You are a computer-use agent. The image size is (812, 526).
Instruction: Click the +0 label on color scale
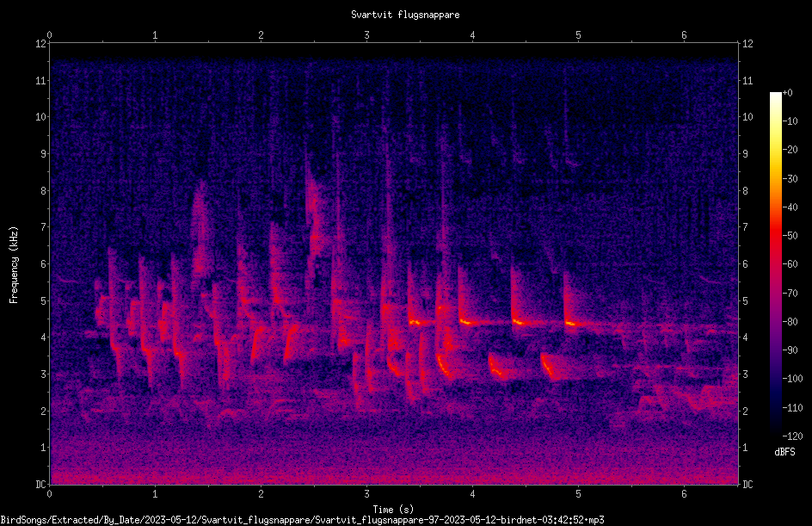(787, 93)
